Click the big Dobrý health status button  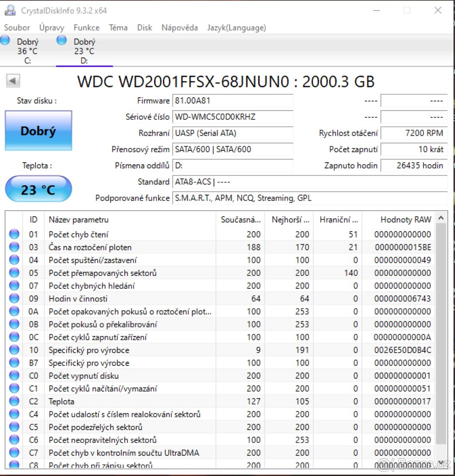coord(38,131)
